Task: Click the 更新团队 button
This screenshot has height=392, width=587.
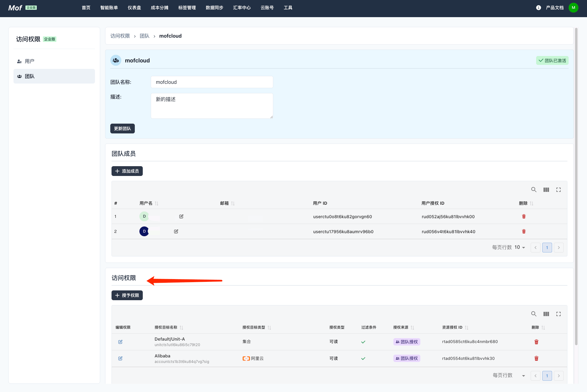Action: [x=123, y=129]
